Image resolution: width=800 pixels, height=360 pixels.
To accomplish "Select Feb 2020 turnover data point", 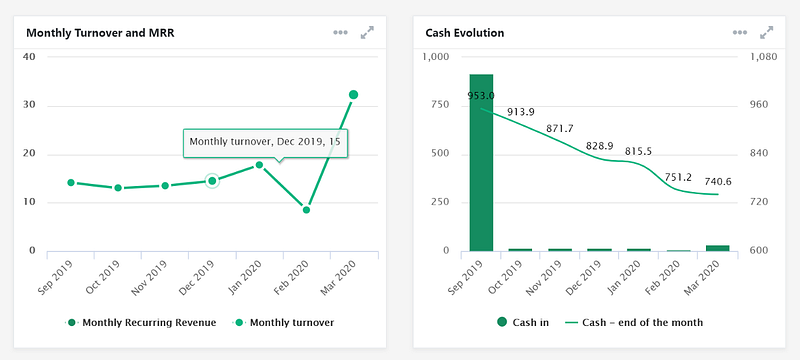I will coord(306,210).
